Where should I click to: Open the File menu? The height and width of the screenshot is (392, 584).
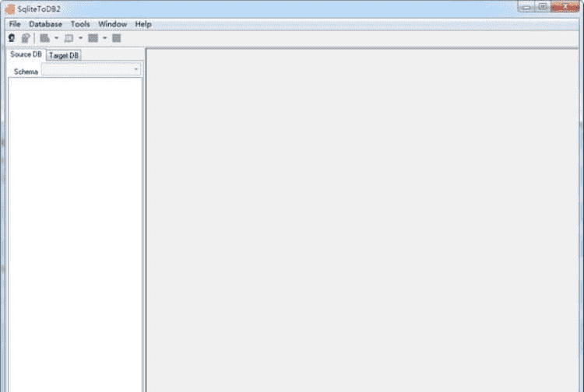(x=15, y=24)
